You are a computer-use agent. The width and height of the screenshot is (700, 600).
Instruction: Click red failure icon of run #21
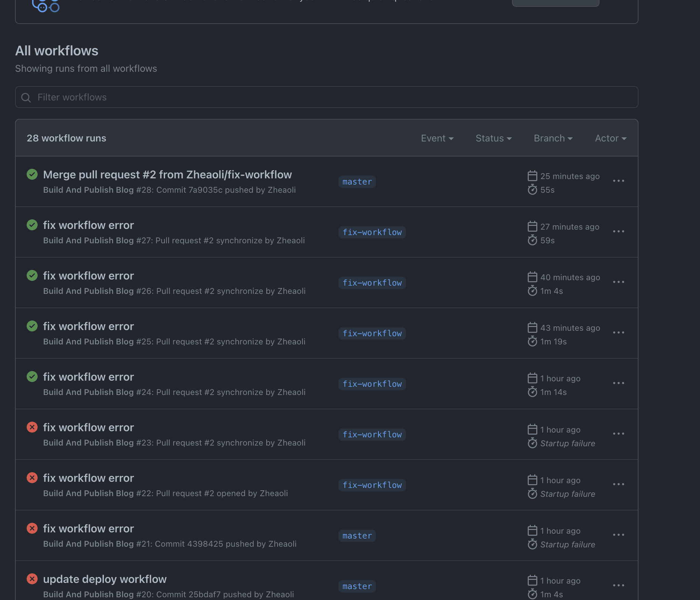(x=32, y=528)
